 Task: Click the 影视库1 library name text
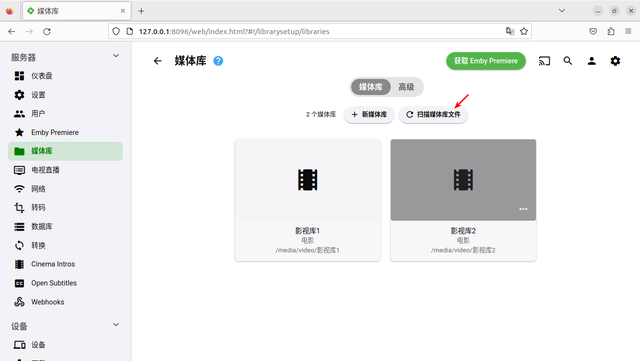click(x=307, y=231)
